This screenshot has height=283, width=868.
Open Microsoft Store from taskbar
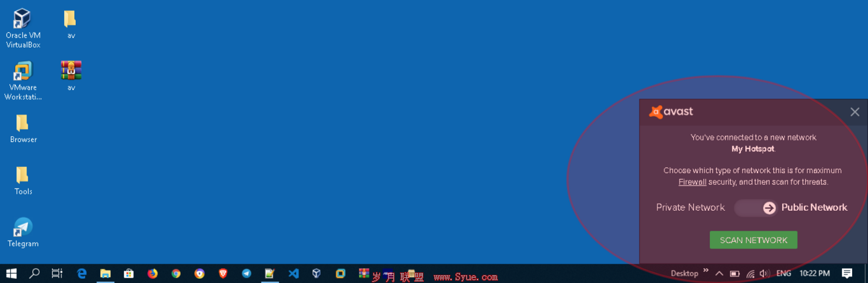point(129,273)
